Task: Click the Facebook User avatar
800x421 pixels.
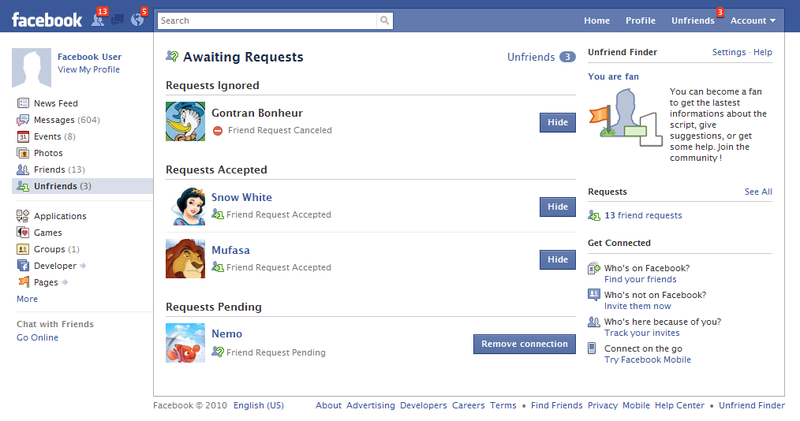Action: (x=31, y=67)
